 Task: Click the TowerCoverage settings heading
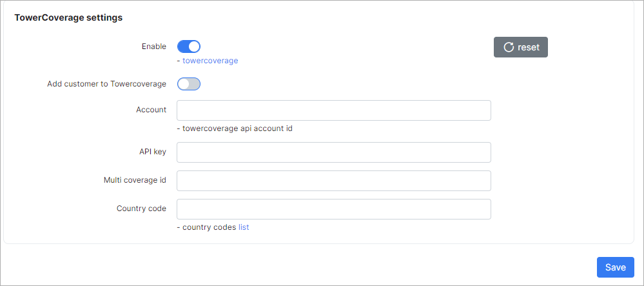(x=68, y=18)
